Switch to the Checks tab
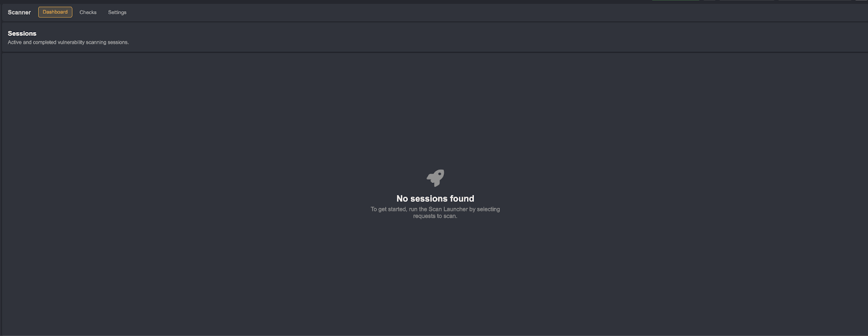 click(x=88, y=12)
